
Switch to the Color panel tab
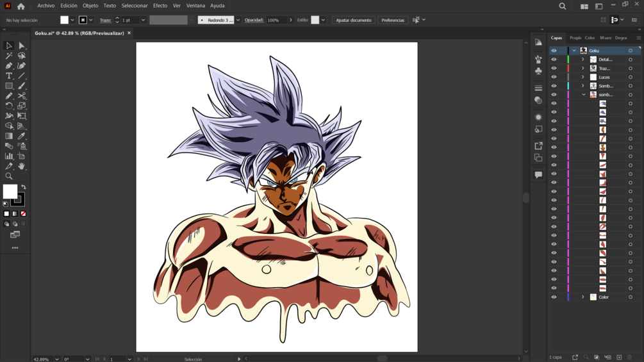(x=590, y=38)
